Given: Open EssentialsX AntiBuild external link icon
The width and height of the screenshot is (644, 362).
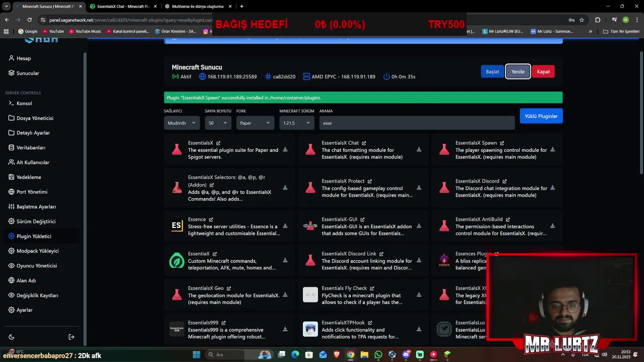Looking at the screenshot, I should click(508, 220).
